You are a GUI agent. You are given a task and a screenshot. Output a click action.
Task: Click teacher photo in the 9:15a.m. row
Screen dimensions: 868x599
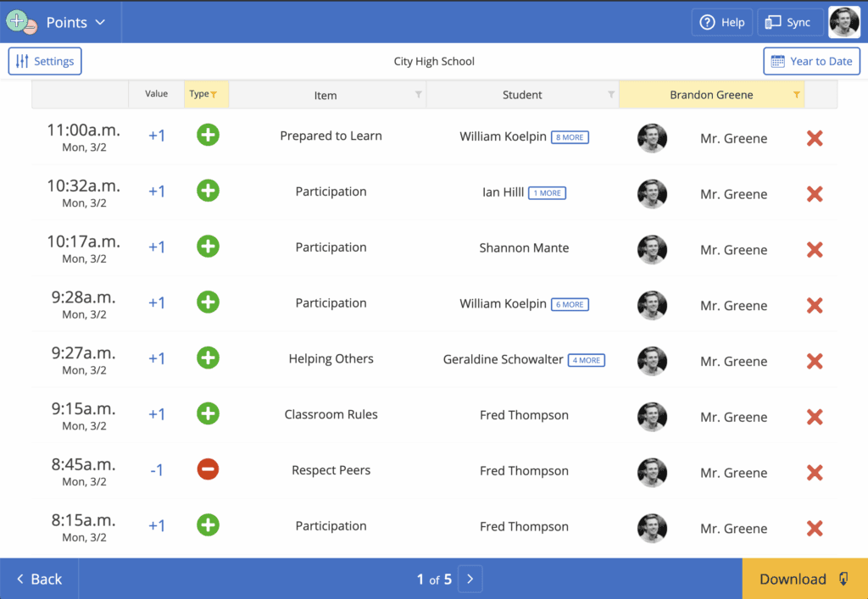[x=652, y=417]
